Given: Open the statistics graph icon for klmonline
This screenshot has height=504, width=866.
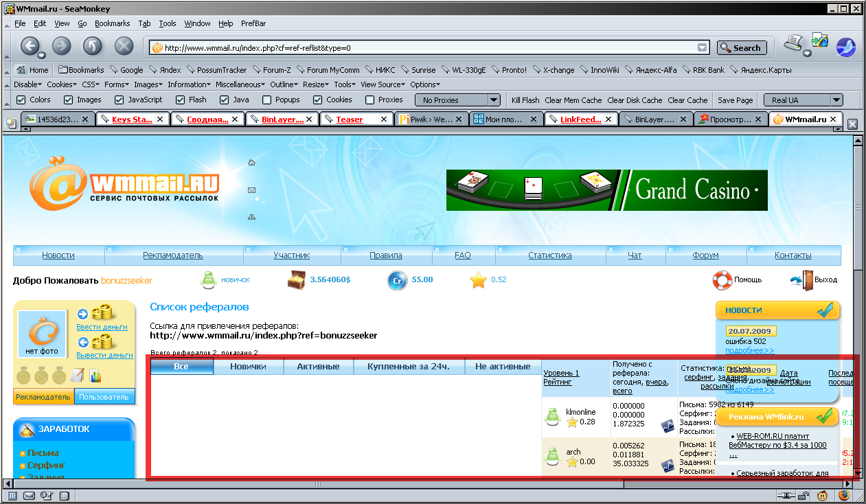Looking at the screenshot, I should tap(666, 426).
